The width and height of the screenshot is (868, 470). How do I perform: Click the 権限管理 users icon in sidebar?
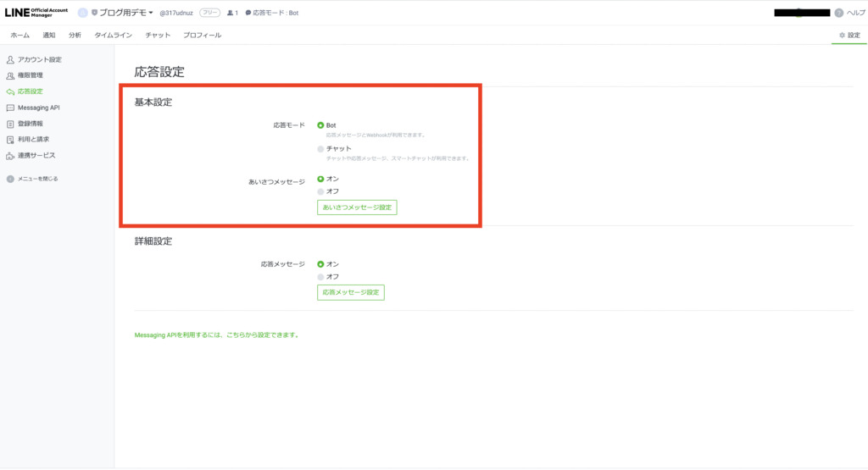click(x=10, y=76)
